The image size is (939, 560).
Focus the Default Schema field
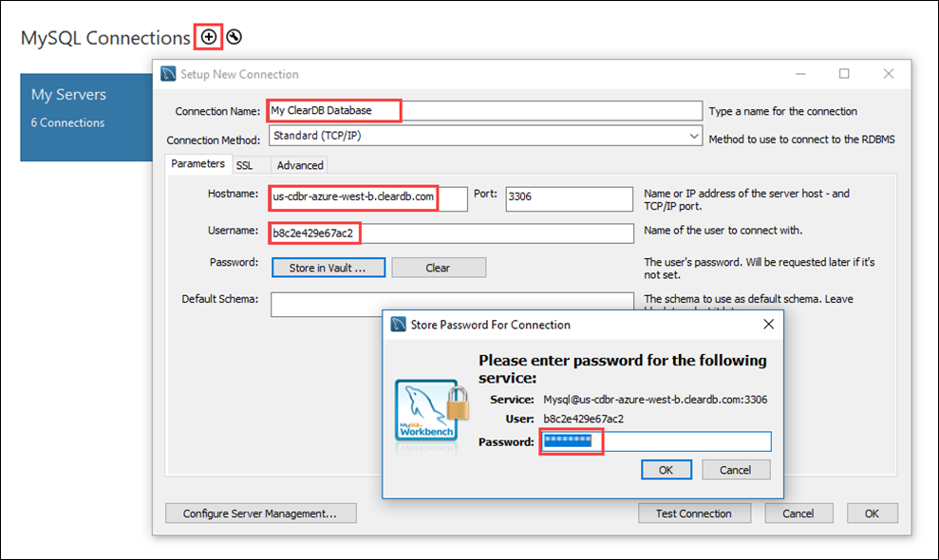coord(452,305)
